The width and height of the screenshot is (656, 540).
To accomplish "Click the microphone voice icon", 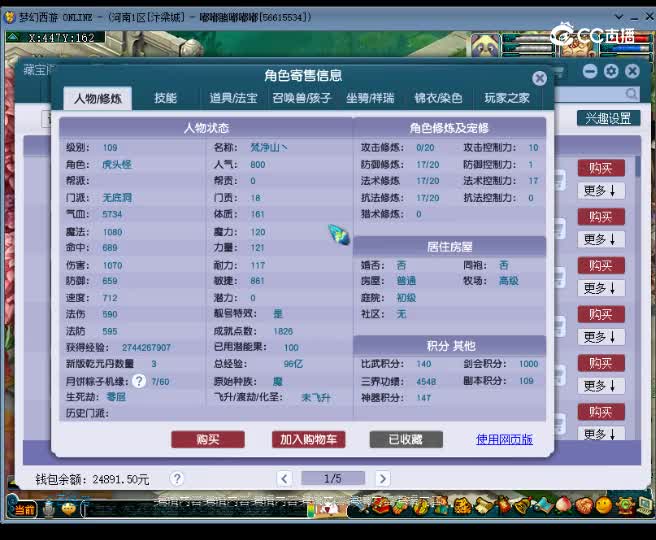I will (x=49, y=509).
